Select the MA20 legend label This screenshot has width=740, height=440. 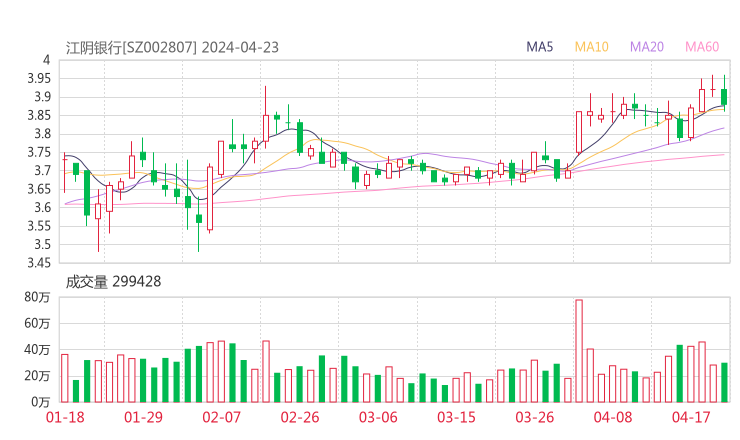tap(647, 47)
